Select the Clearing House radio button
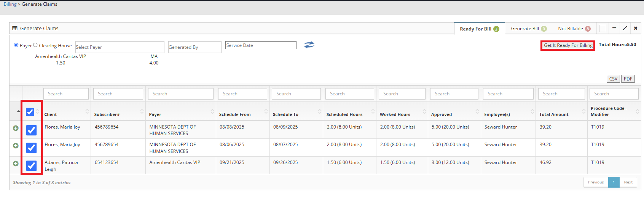The height and width of the screenshot is (201, 644). click(x=35, y=45)
